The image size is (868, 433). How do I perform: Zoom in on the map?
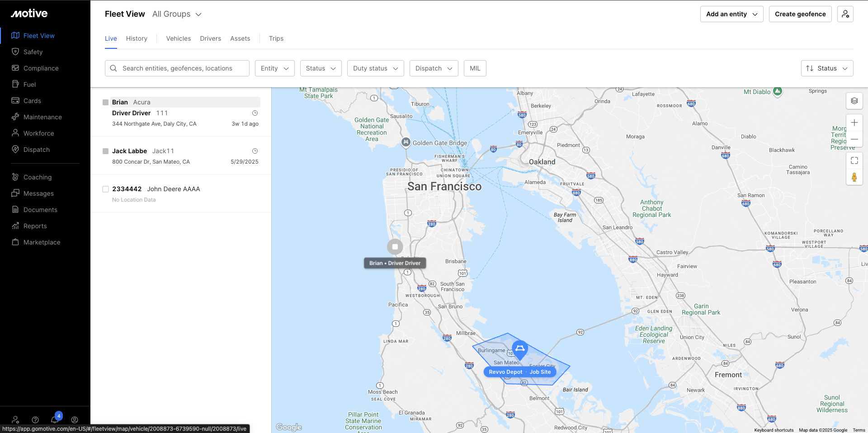(854, 122)
